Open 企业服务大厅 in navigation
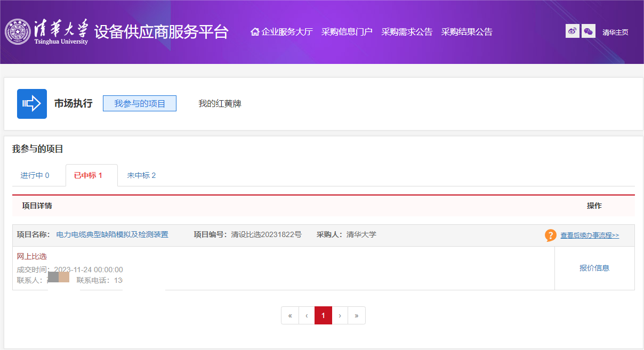 (287, 32)
